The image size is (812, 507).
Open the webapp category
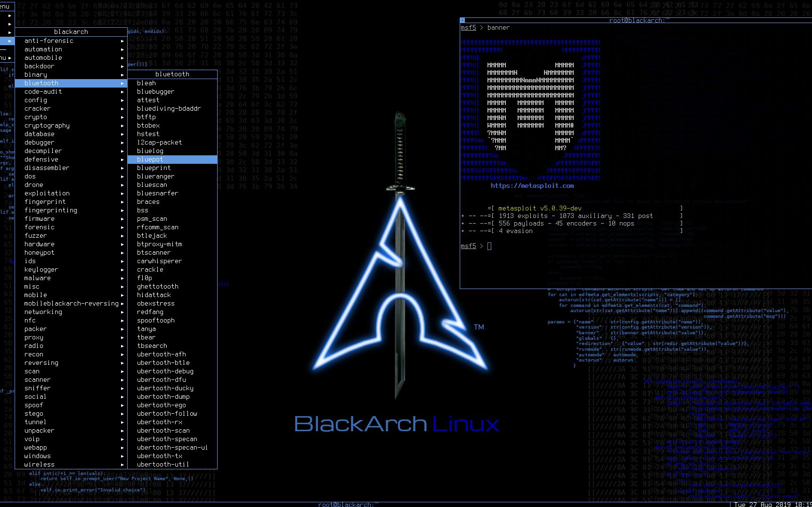(x=35, y=447)
